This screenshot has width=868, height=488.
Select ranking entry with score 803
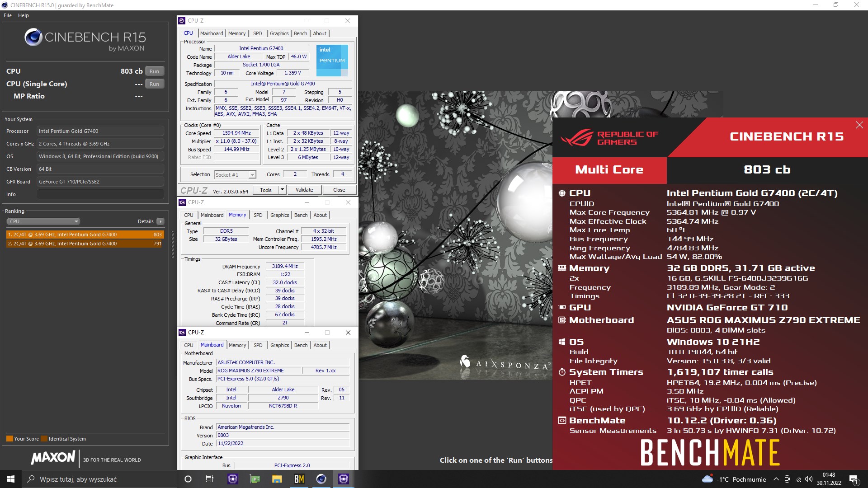85,235
